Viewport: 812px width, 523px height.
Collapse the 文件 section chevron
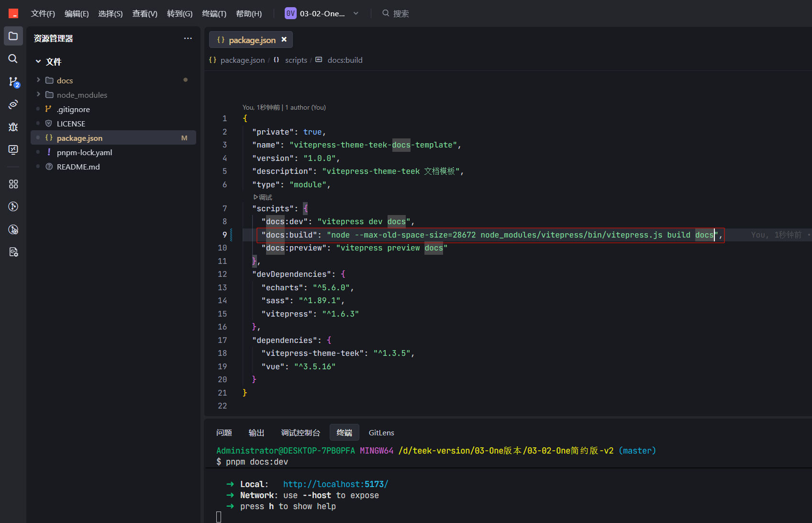38,61
